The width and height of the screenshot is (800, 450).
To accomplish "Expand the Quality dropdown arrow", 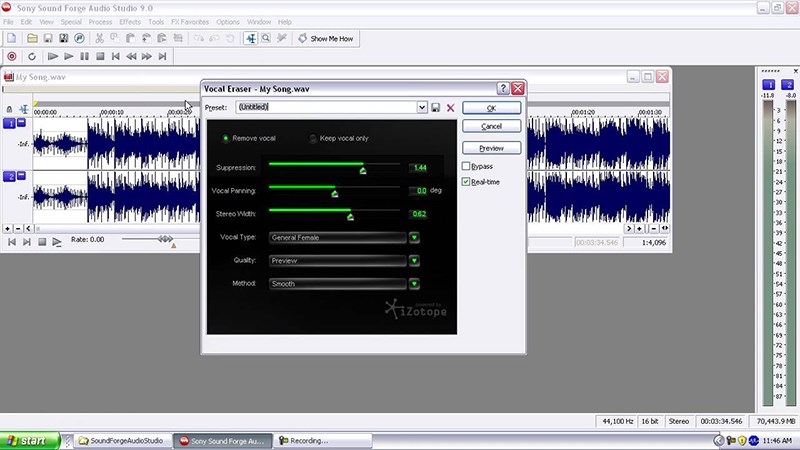I will pos(414,261).
